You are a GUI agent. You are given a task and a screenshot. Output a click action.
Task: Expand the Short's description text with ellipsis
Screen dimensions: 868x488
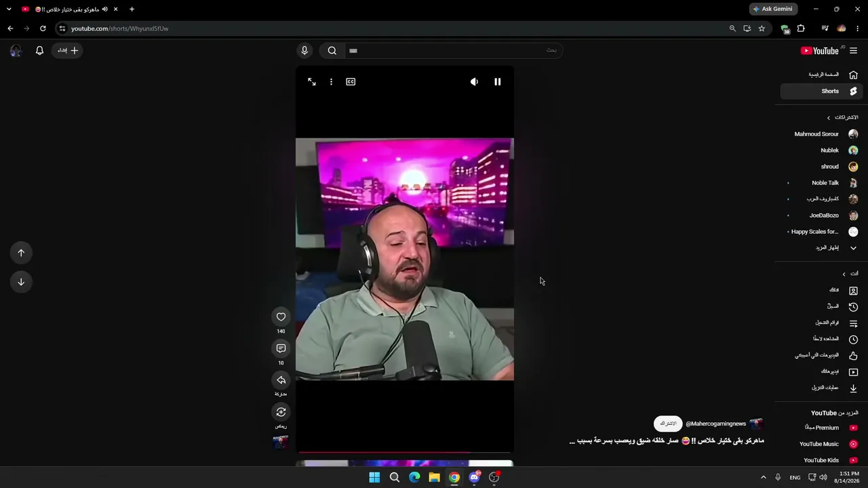[667, 441]
